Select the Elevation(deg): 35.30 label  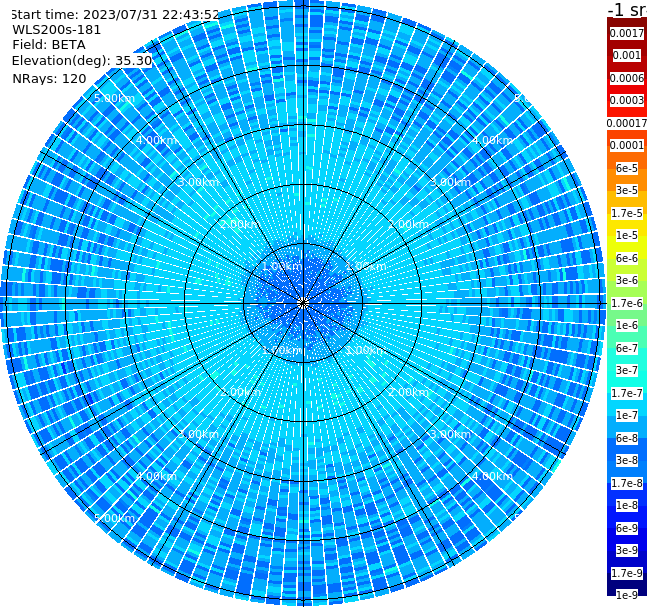tap(82, 61)
